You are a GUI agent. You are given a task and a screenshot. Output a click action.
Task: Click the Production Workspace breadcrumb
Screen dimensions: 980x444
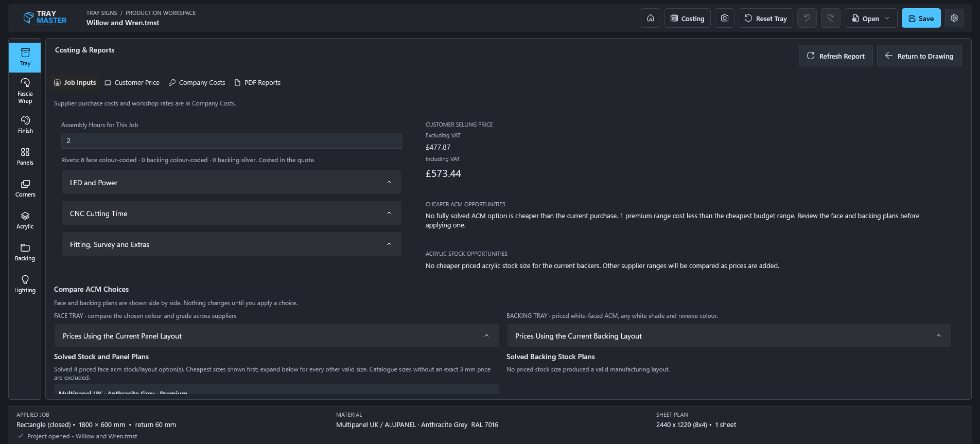click(161, 13)
